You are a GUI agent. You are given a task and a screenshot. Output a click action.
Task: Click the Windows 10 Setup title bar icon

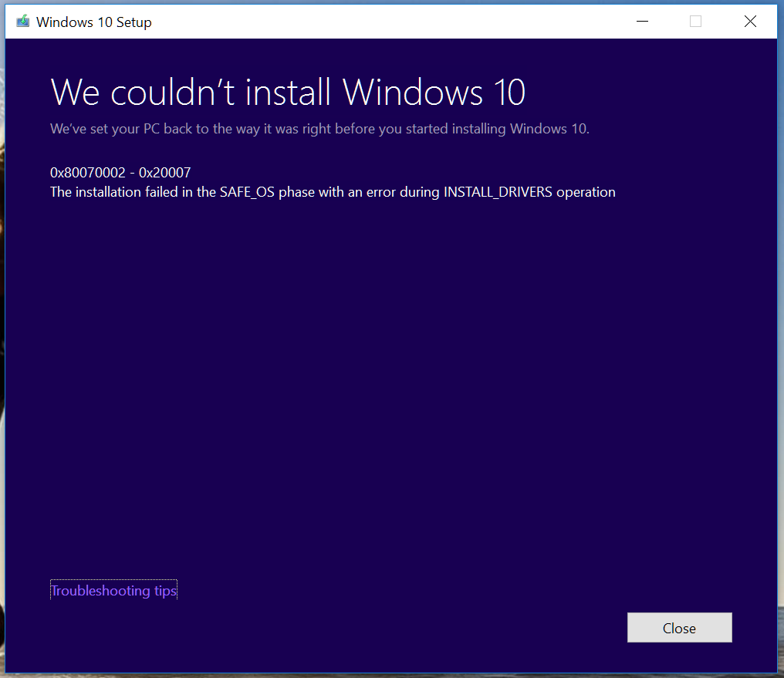pos(22,22)
